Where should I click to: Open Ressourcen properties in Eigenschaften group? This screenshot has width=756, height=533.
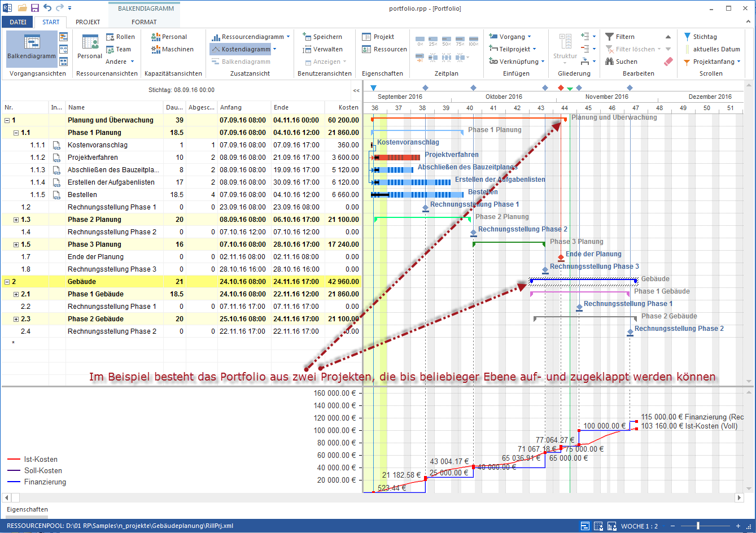pyautogui.click(x=384, y=49)
